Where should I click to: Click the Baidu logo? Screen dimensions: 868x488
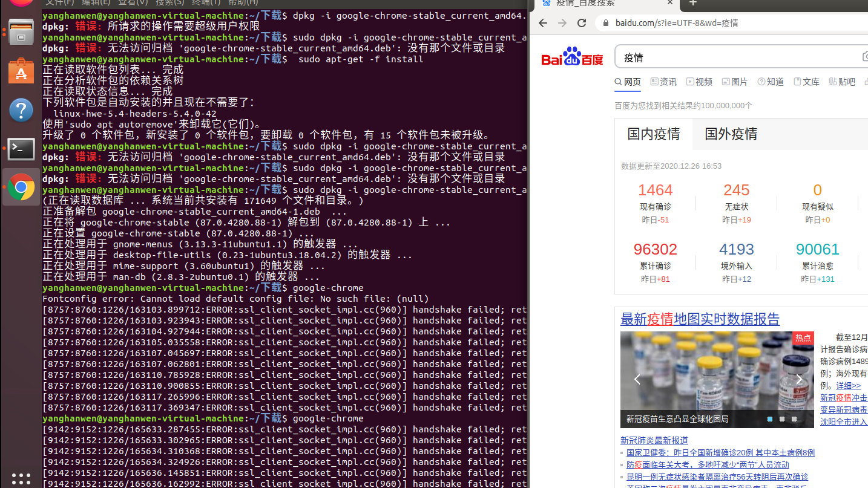572,56
